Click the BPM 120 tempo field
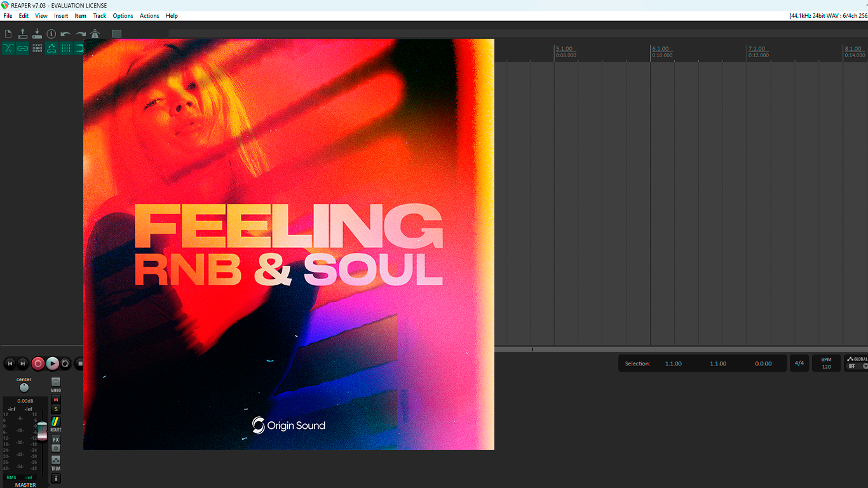This screenshot has width=868, height=488. click(826, 363)
